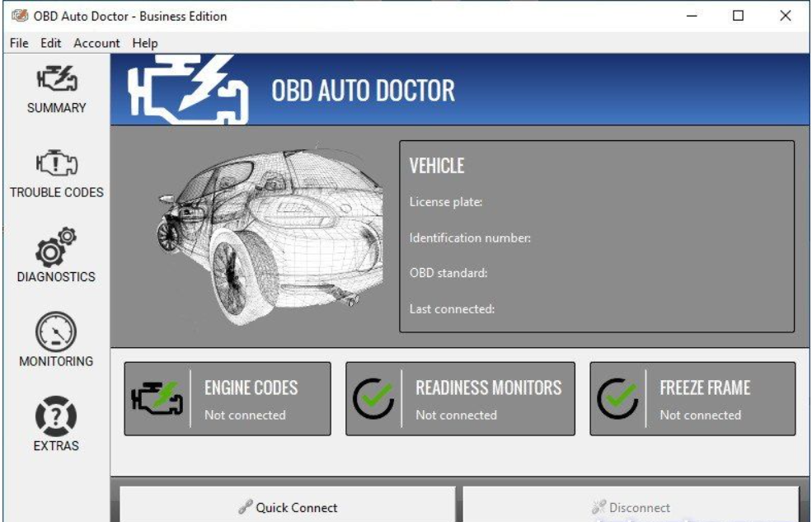Click Not connected under Readiness Monitors
The height and width of the screenshot is (522, 812).
[x=456, y=415]
